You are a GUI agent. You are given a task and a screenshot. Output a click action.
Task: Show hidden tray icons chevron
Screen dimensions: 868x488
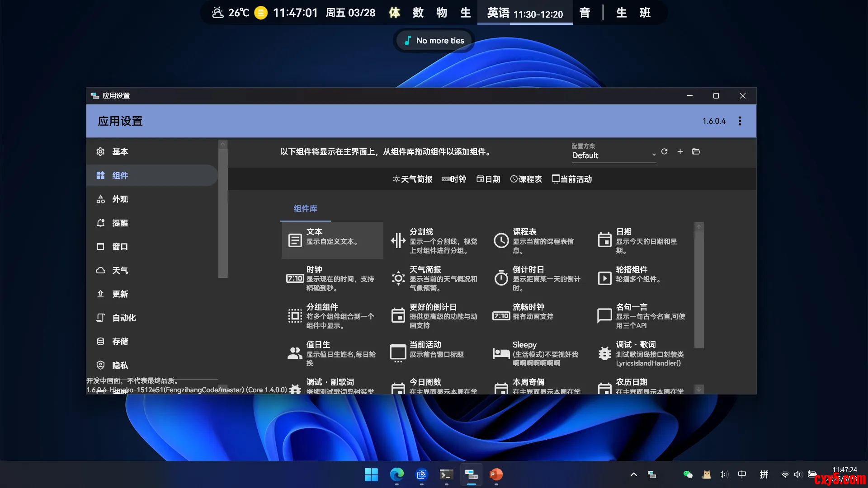point(633,474)
